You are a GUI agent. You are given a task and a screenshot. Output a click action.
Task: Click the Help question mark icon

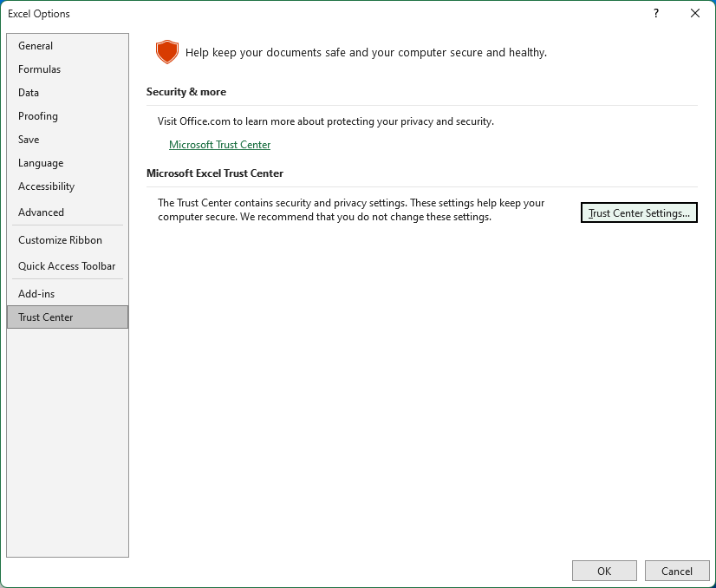[655, 14]
